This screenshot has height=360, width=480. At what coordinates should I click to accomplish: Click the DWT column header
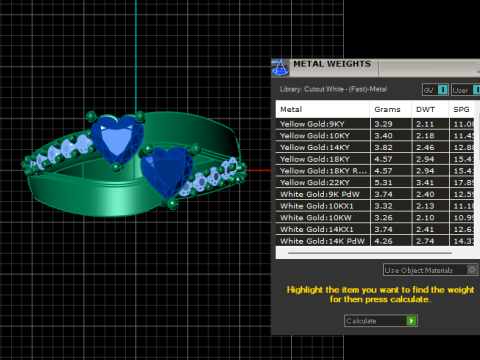(430, 109)
